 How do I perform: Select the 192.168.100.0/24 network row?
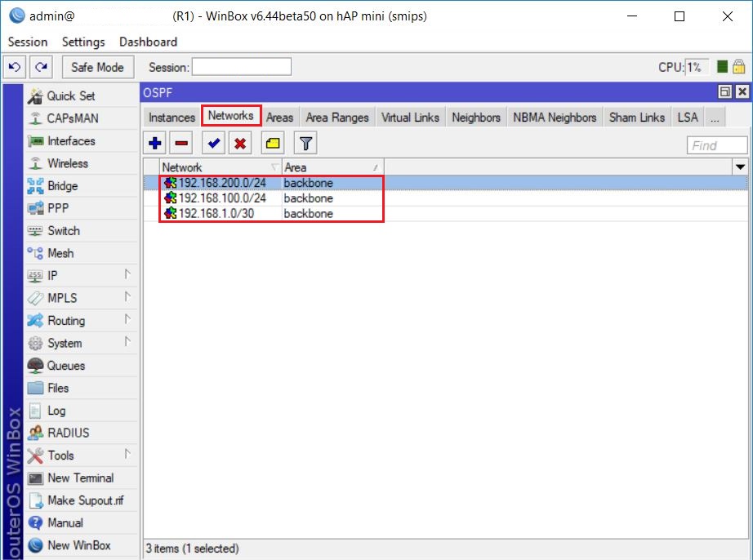click(445, 198)
